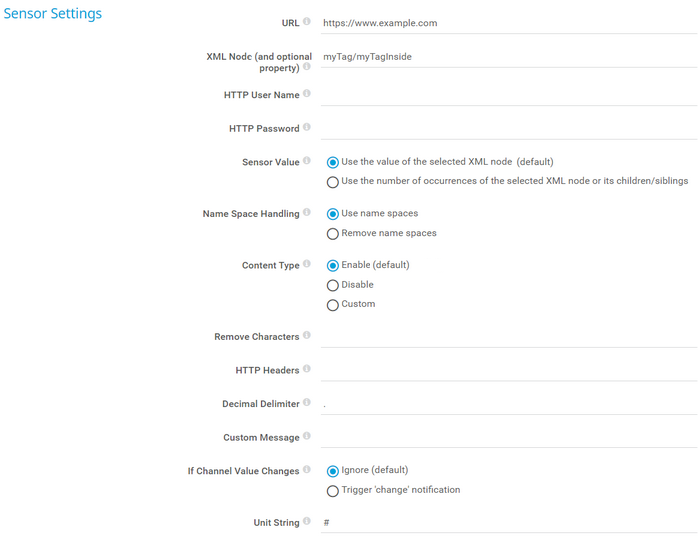This screenshot has width=700, height=538.
Task: Open the Sensor Value help icon
Action: (x=307, y=161)
